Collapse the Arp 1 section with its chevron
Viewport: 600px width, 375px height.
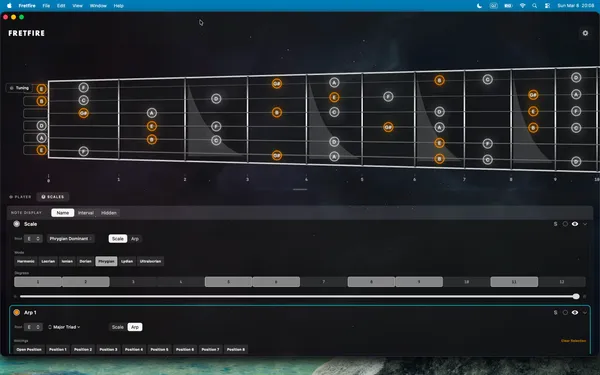coord(585,313)
